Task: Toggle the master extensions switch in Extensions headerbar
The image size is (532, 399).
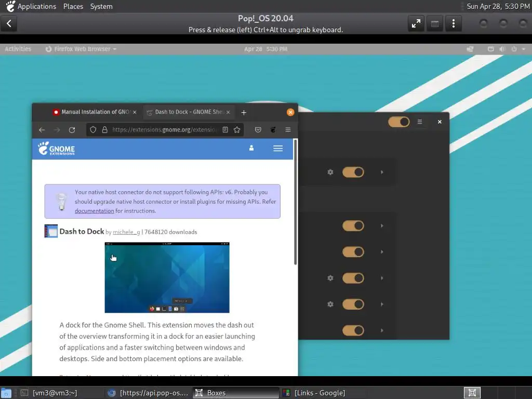Action: point(399,122)
